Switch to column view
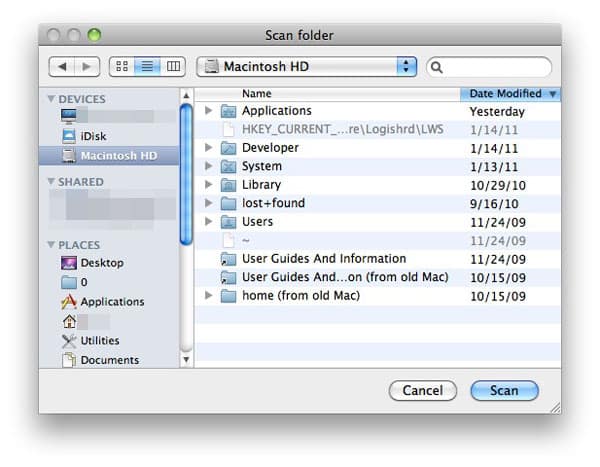Screen dimensions: 600x467 tap(173, 67)
